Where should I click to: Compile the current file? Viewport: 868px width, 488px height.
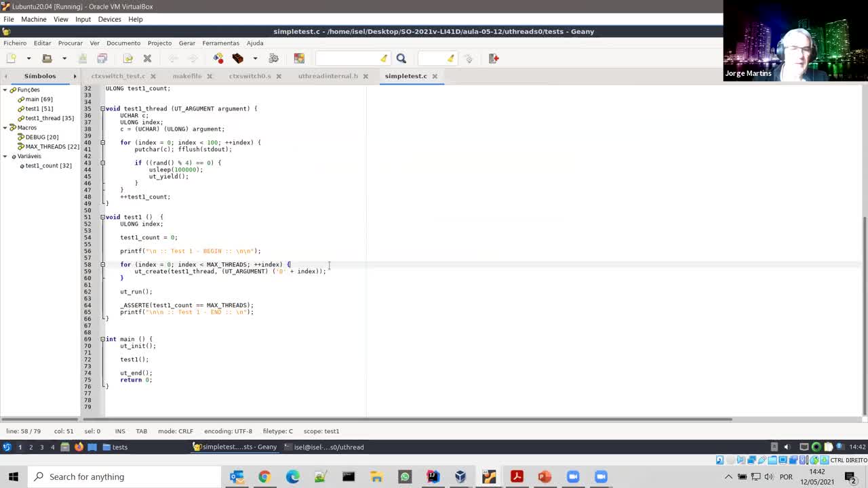tap(218, 58)
